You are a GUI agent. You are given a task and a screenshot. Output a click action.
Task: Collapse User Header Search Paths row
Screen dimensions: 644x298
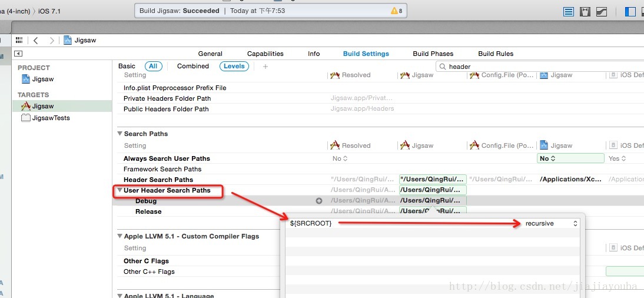(120, 190)
